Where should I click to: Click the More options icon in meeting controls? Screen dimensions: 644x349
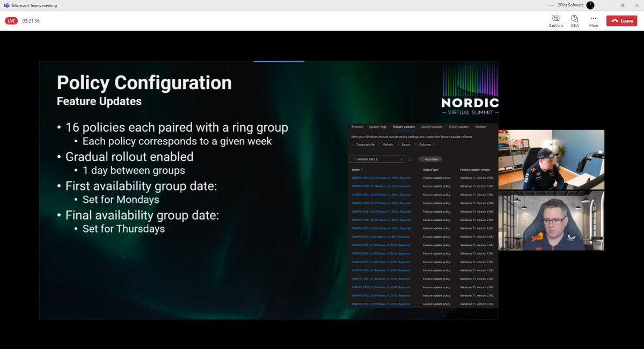(593, 20)
